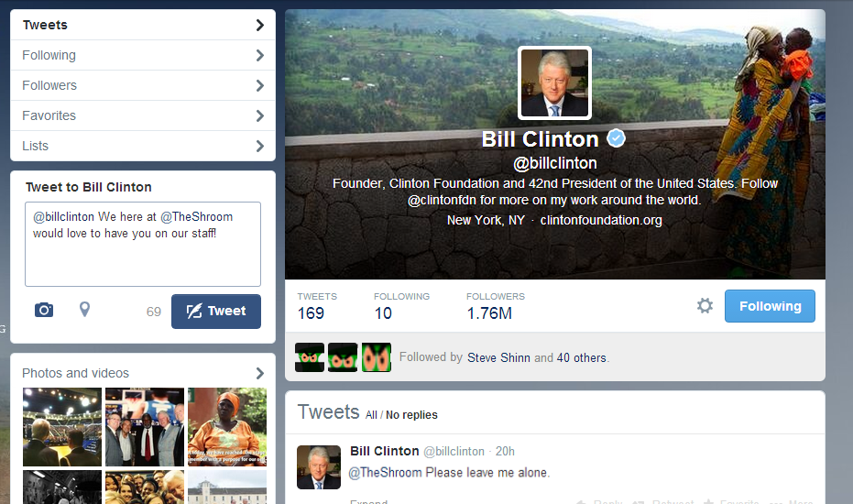
Task: Open the Favorites chevron arrow
Action: (260, 116)
